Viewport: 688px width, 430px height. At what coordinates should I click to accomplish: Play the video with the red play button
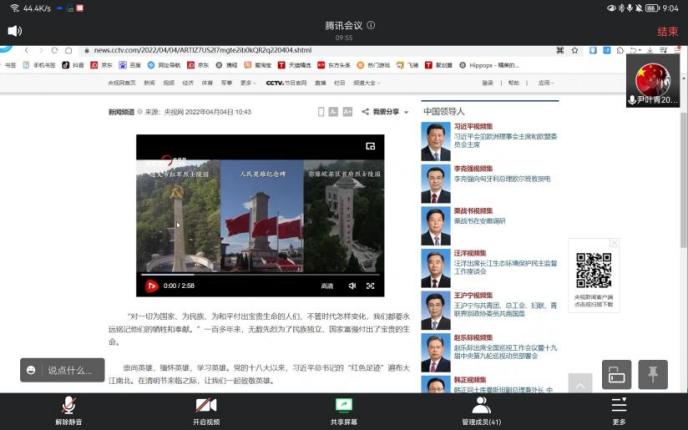point(151,286)
